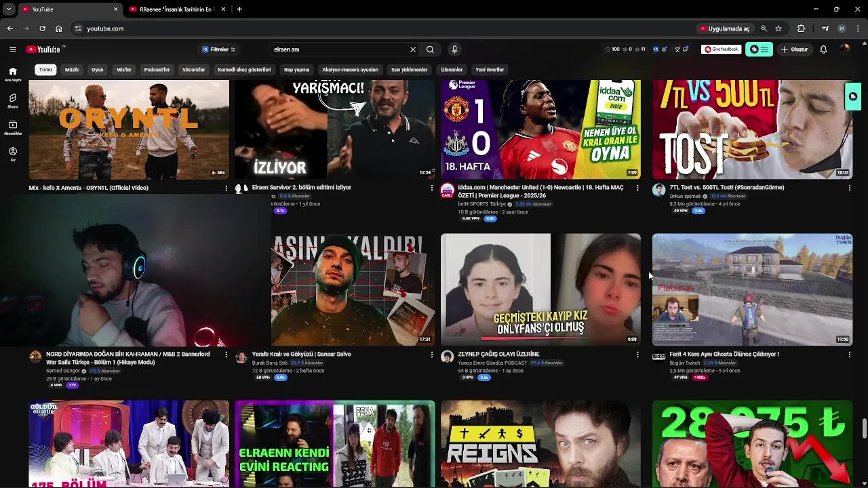Clear the search box text
This screenshot has height=488, width=868.
tap(412, 49)
